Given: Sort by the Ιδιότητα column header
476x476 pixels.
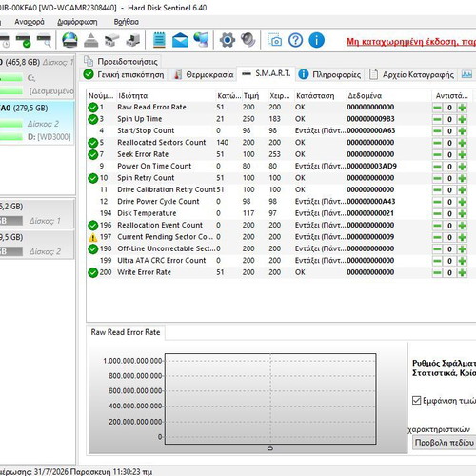Looking at the screenshot, I should click(x=166, y=95).
